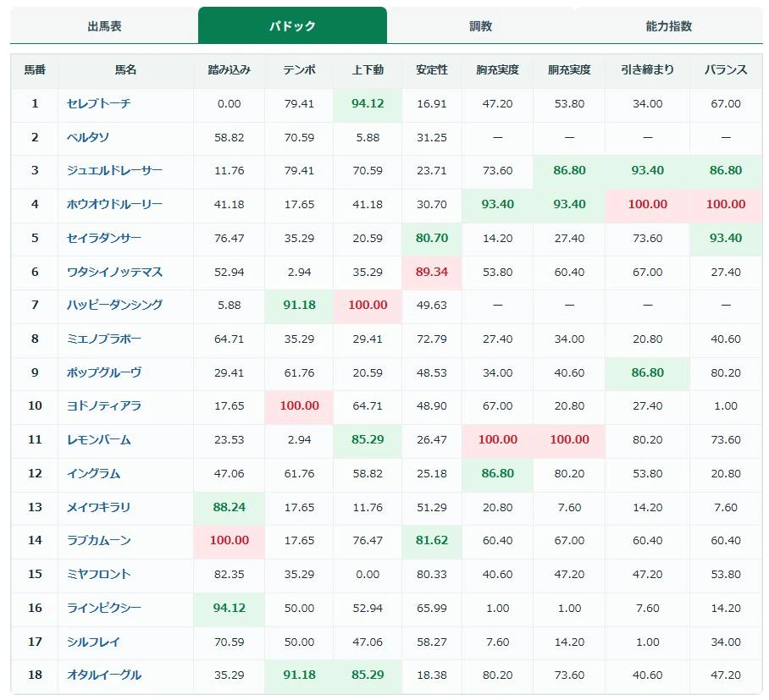Select レモンバーム's 上下動 value 85.29
Screen dimensions: 769x700
(x=368, y=439)
